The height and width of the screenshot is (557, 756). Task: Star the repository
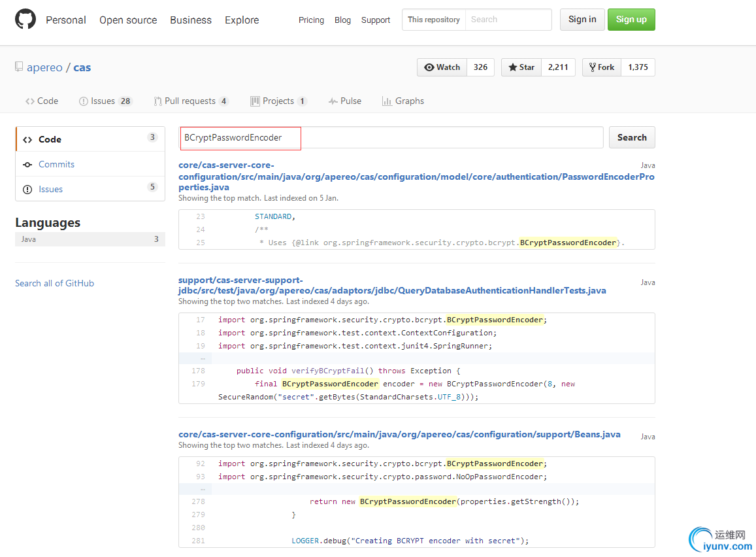pos(521,67)
